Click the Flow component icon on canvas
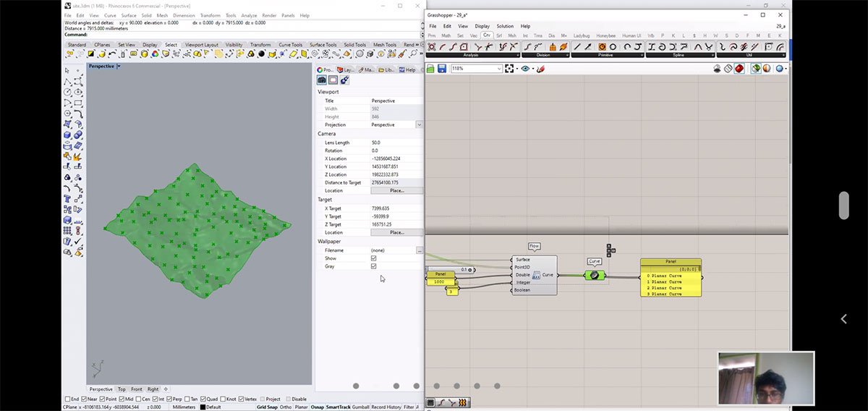This screenshot has width=868, height=411. point(537,275)
